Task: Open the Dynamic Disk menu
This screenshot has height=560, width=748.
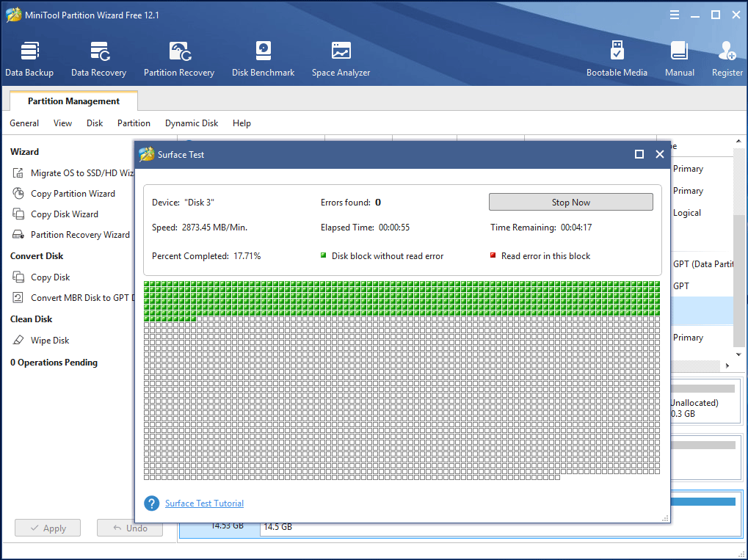Action: coord(192,123)
